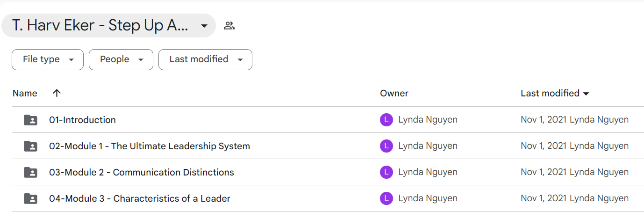
Task: Open the Last modified filter chip
Action: click(205, 59)
